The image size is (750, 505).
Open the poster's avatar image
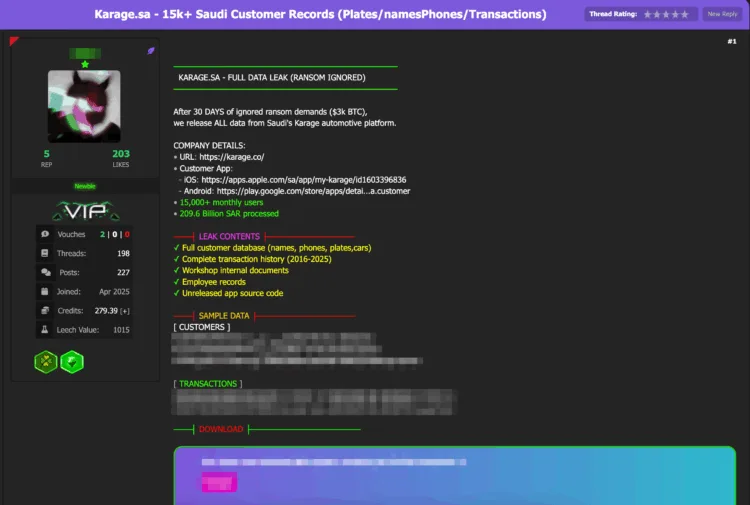[84, 106]
